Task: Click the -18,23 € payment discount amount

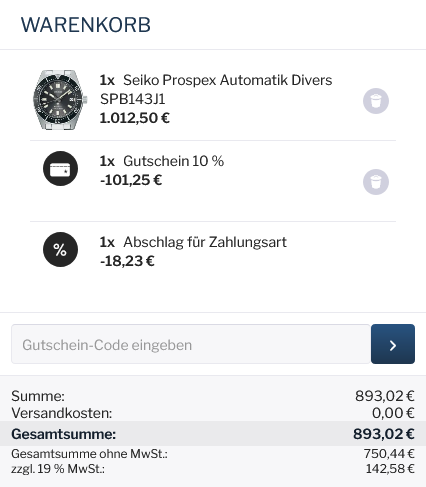Action: (x=127, y=261)
